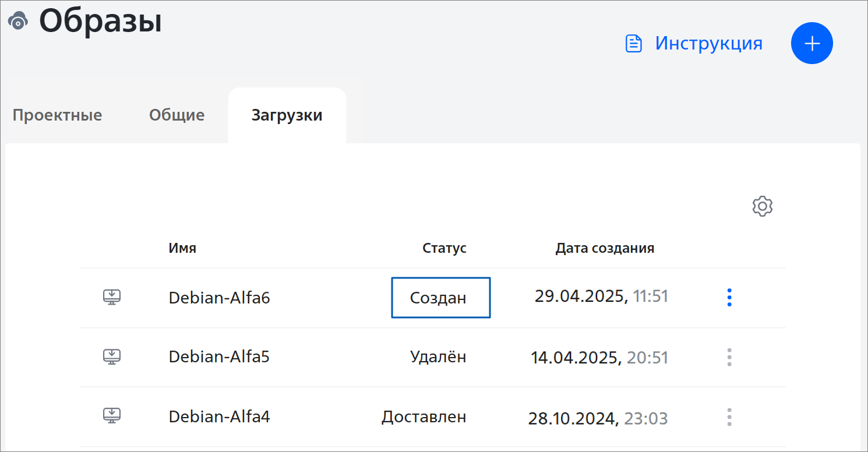This screenshot has width=868, height=452.
Task: Click the upload icon beside Debian-Alfa6
Action: tap(112, 297)
